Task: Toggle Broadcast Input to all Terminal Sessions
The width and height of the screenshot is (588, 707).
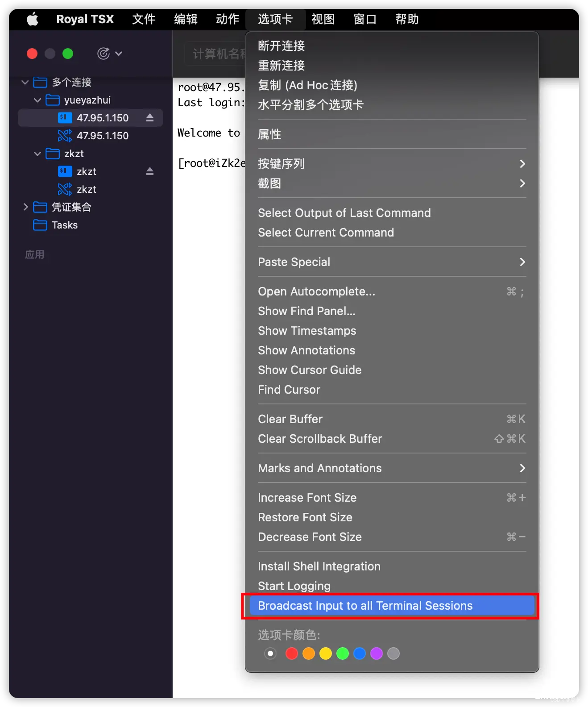Action: [392, 606]
